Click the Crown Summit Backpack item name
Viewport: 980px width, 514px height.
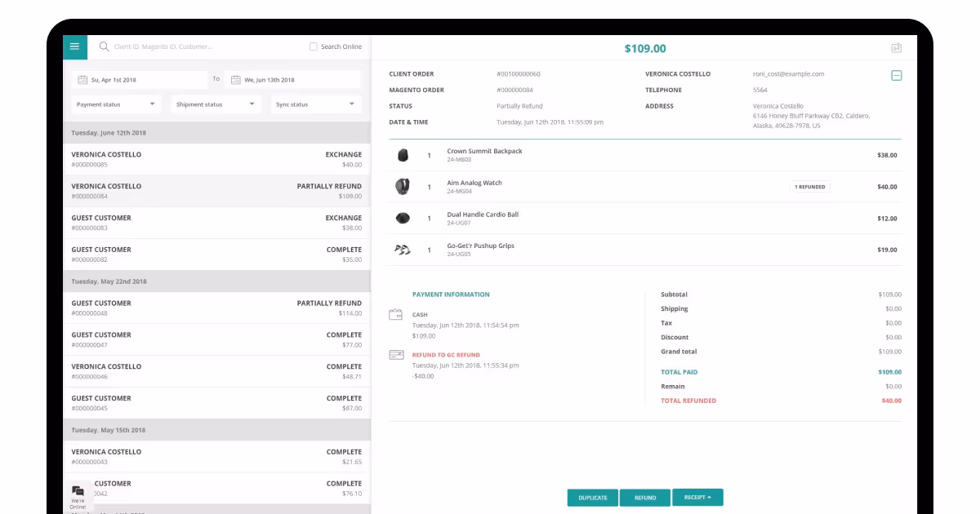point(484,151)
